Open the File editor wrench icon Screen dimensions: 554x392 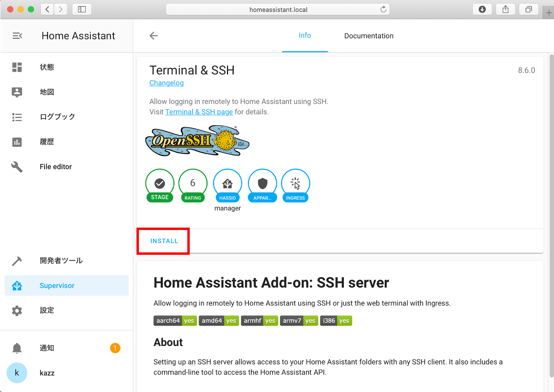tap(17, 167)
